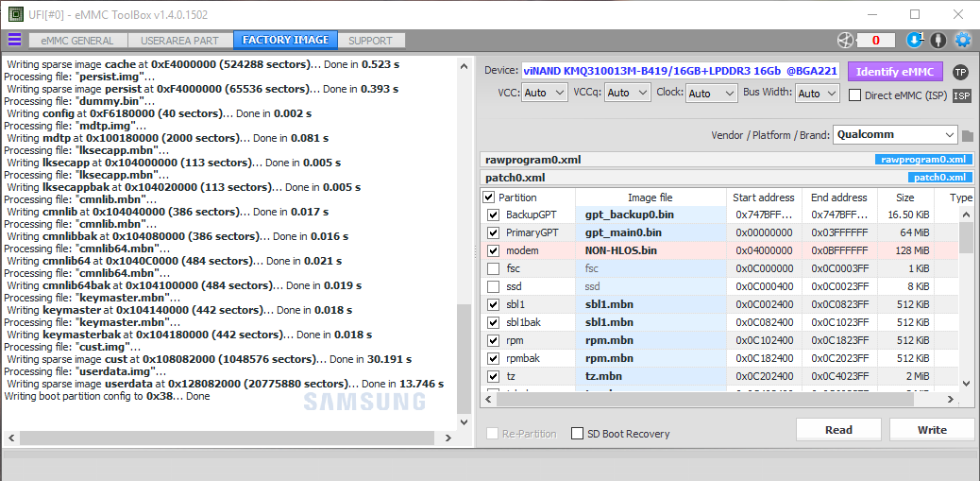980x481 pixels.
Task: Uncheck the sbl1bak partition checkbox
Action: click(494, 323)
